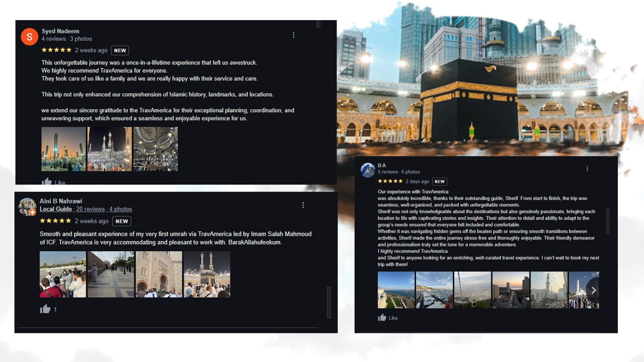The image size is (644, 362).
Task: Open the three-dot menu on Syed Nadeem's review
Action: pyautogui.click(x=293, y=35)
